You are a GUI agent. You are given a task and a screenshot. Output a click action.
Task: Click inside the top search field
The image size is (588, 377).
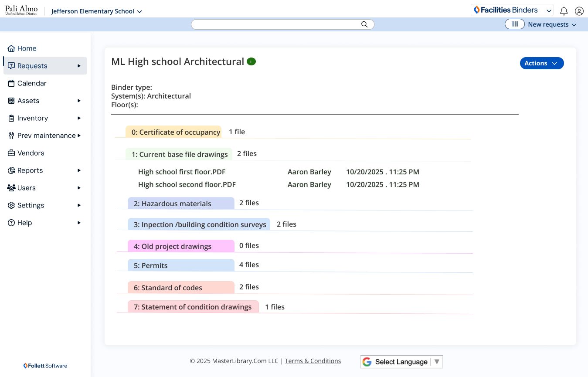(275, 24)
